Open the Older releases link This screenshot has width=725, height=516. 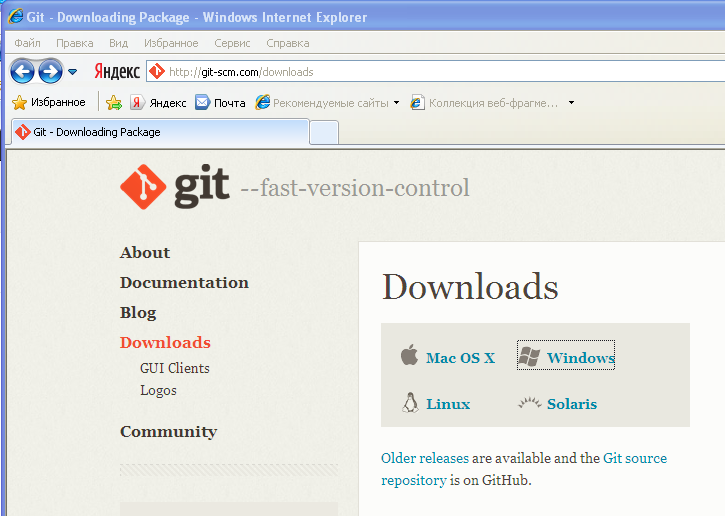click(x=425, y=458)
